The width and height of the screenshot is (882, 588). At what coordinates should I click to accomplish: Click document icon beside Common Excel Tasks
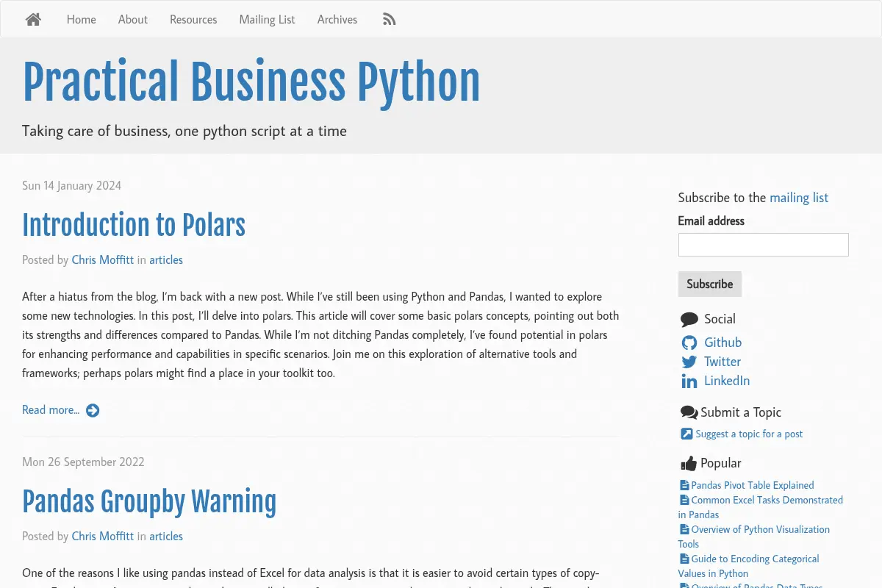tap(684, 500)
